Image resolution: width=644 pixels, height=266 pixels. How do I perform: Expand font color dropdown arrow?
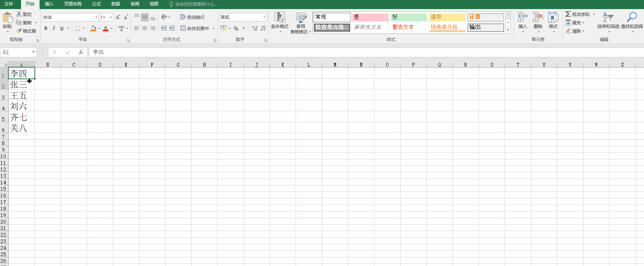111,28
